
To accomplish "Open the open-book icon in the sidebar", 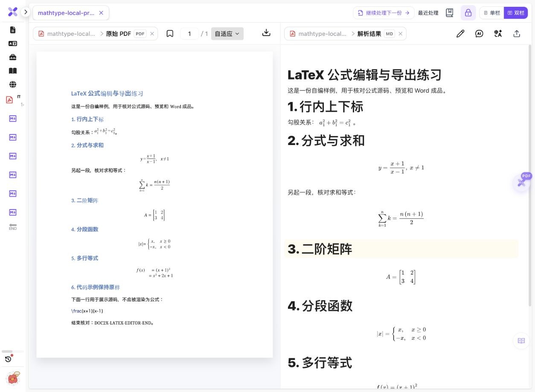I will point(13,71).
